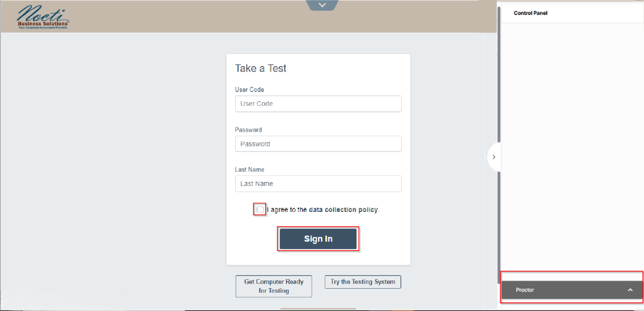This screenshot has width=644, height=311.
Task: Click the Last Name field label
Action: coord(249,170)
